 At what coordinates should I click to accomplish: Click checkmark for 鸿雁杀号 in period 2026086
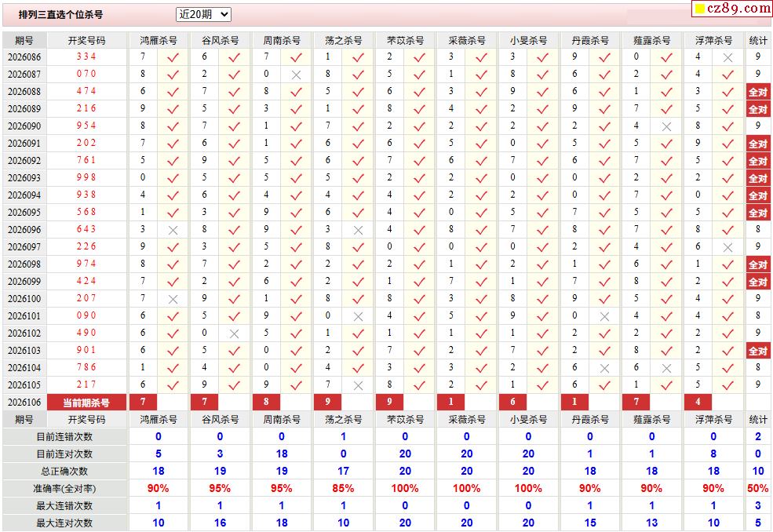[x=173, y=57]
